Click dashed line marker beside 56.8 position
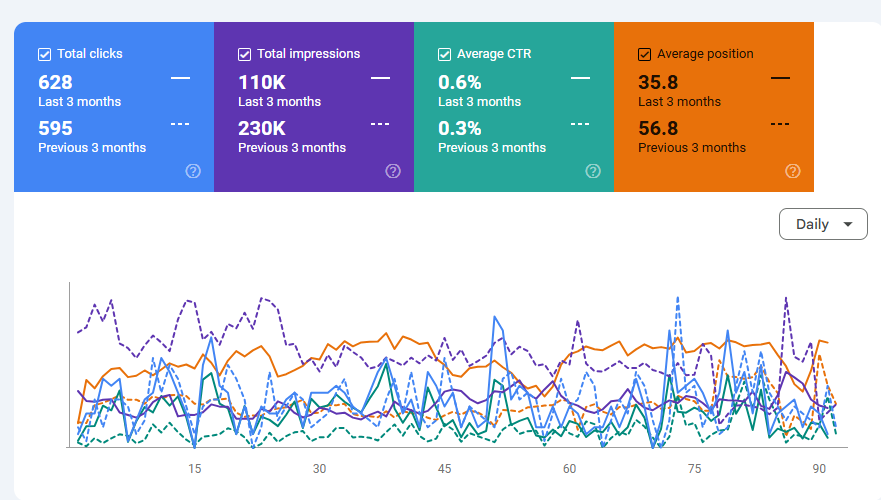 pyautogui.click(x=780, y=123)
